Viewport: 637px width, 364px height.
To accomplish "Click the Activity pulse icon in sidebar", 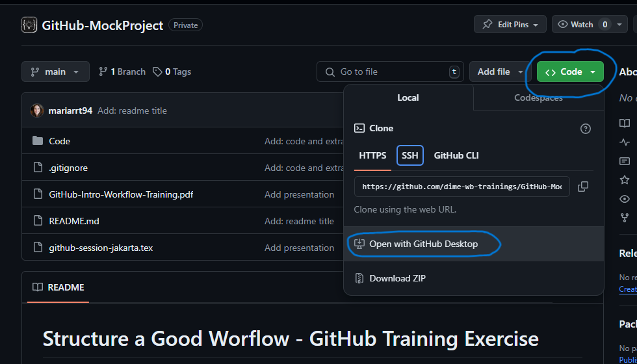I will click(625, 142).
